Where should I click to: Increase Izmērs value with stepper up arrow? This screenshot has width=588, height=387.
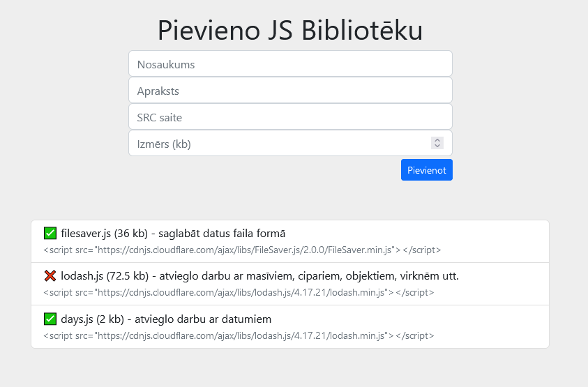pyautogui.click(x=437, y=140)
